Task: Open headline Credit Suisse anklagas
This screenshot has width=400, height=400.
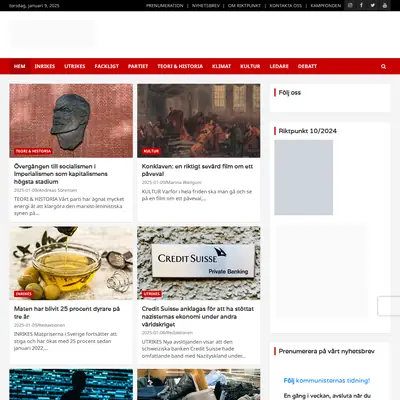Action: 198,316
